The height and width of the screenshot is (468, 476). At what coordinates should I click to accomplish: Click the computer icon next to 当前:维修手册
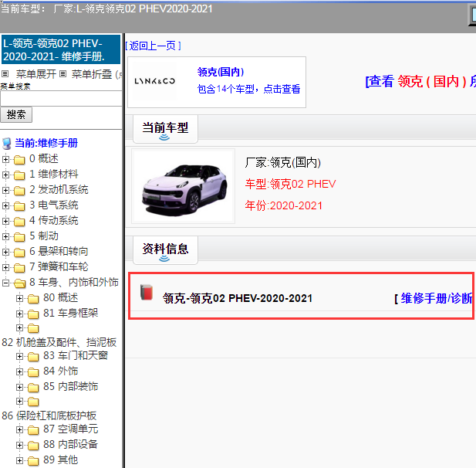tap(7, 144)
